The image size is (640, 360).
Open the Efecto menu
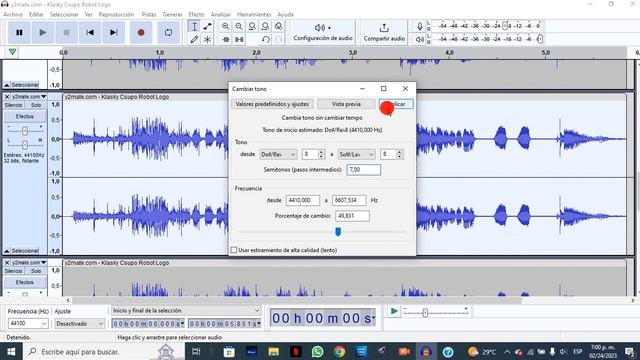(x=196, y=14)
